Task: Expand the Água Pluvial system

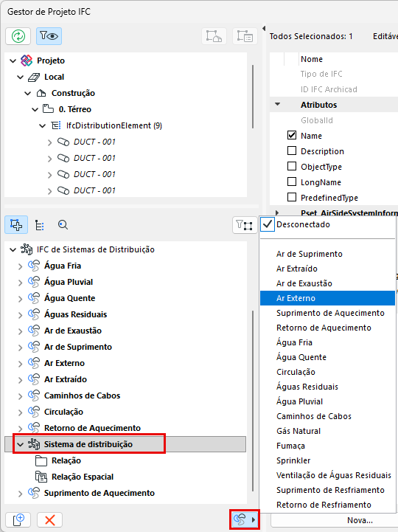Action: click(x=21, y=283)
